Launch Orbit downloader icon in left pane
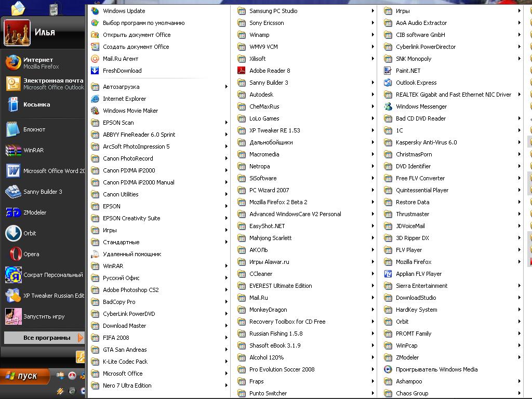The height and width of the screenshot is (399, 532). click(13, 233)
